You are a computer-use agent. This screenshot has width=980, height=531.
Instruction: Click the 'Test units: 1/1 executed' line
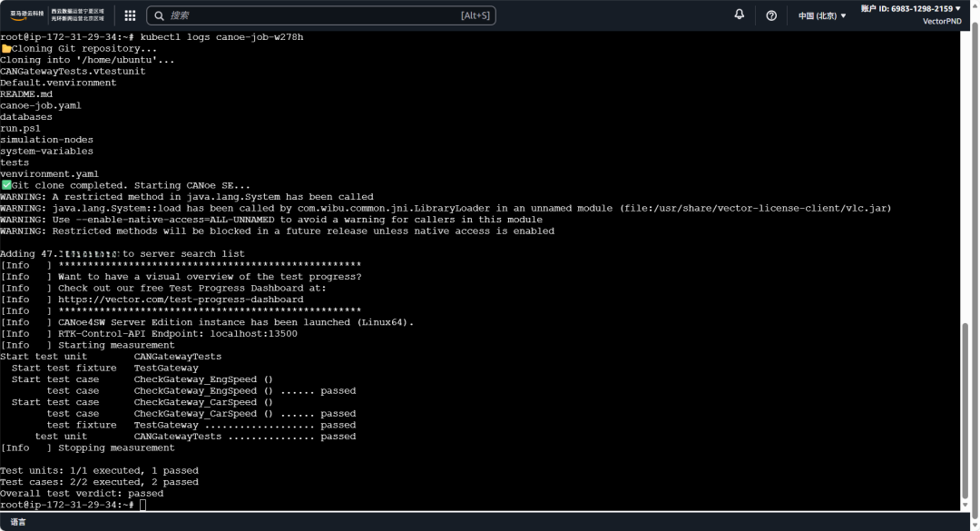pos(100,471)
